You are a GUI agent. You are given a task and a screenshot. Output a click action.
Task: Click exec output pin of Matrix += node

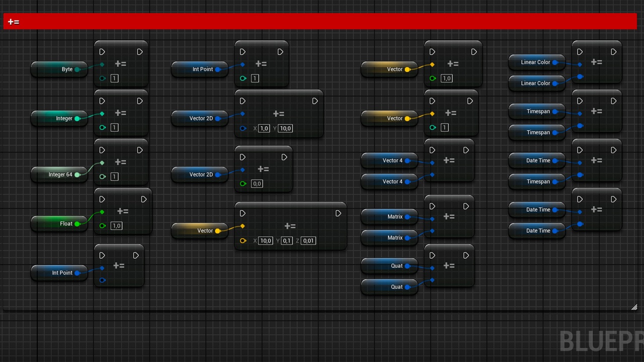pos(466,207)
